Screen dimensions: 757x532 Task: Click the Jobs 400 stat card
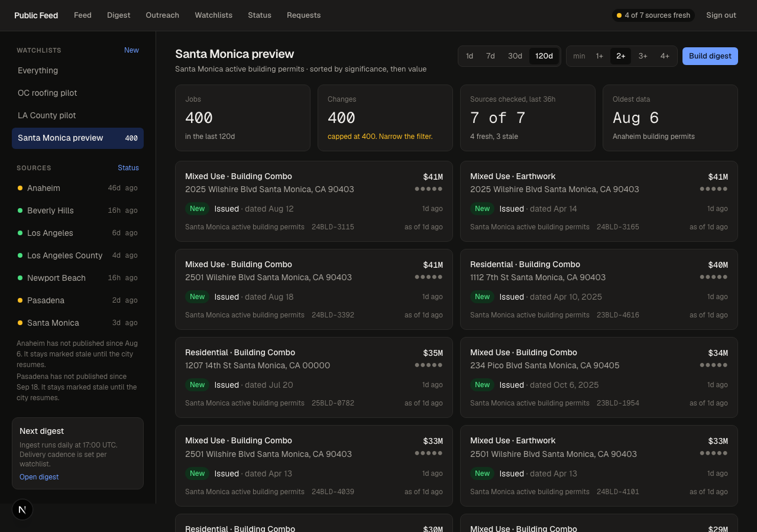[242, 118]
